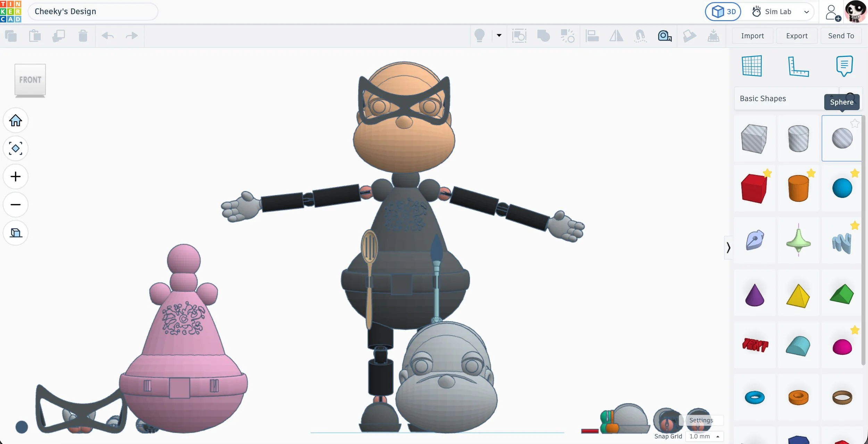This screenshot has width=868, height=444.
Task: Select the green spinning-top shape
Action: pos(798,240)
